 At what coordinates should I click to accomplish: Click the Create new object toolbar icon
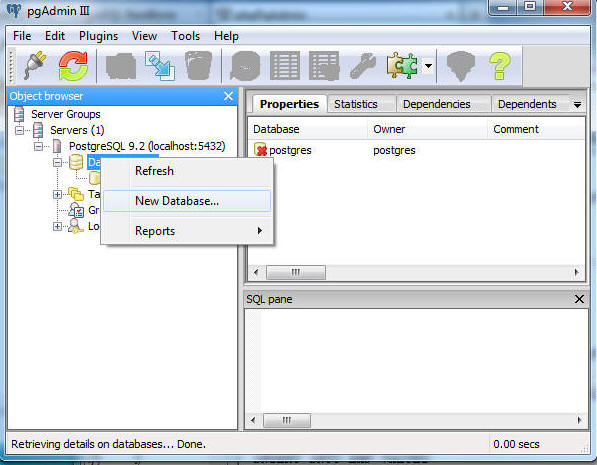[160, 66]
